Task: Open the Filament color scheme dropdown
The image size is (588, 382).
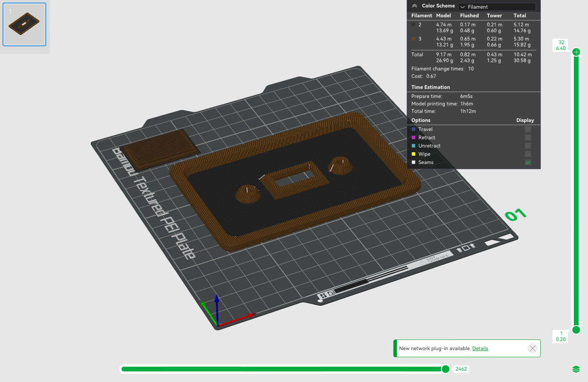Action: click(x=497, y=7)
